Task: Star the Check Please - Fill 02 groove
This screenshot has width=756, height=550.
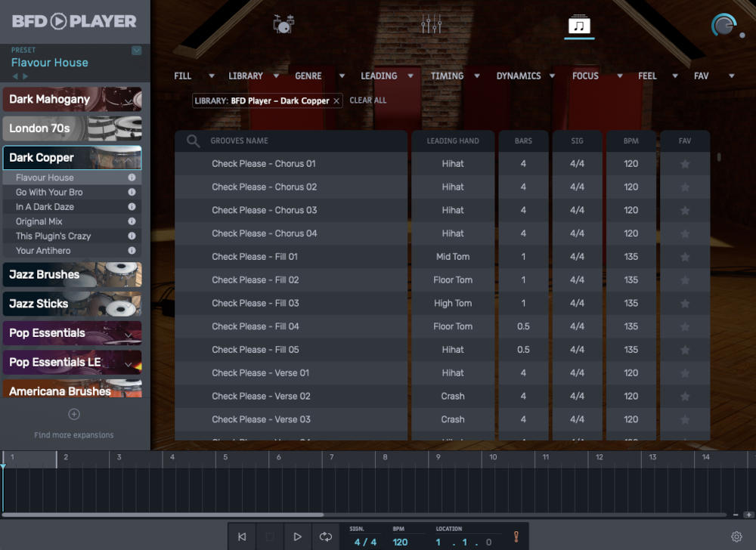Action: coord(685,280)
